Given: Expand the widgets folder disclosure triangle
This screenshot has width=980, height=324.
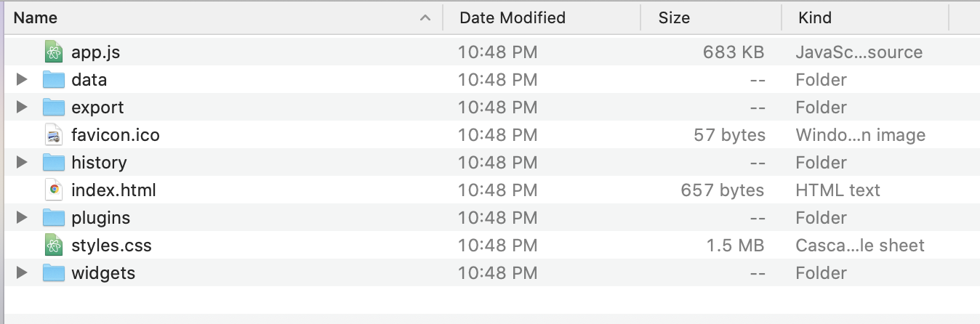Looking at the screenshot, I should pyautogui.click(x=22, y=273).
